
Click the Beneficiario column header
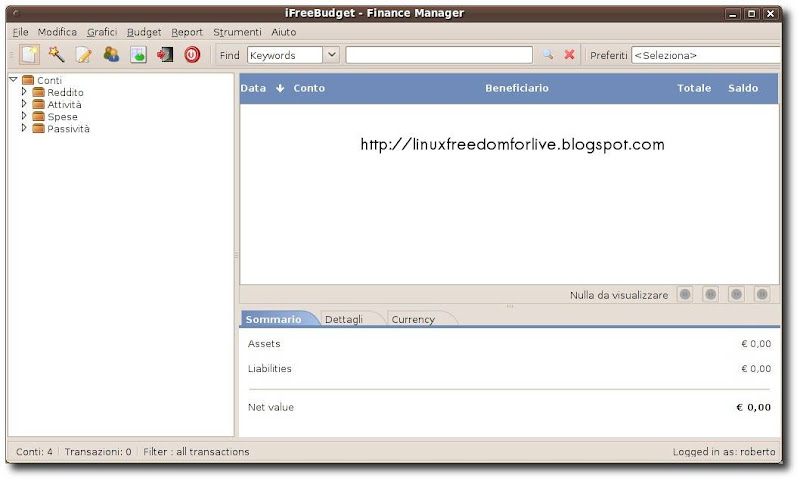(x=517, y=88)
